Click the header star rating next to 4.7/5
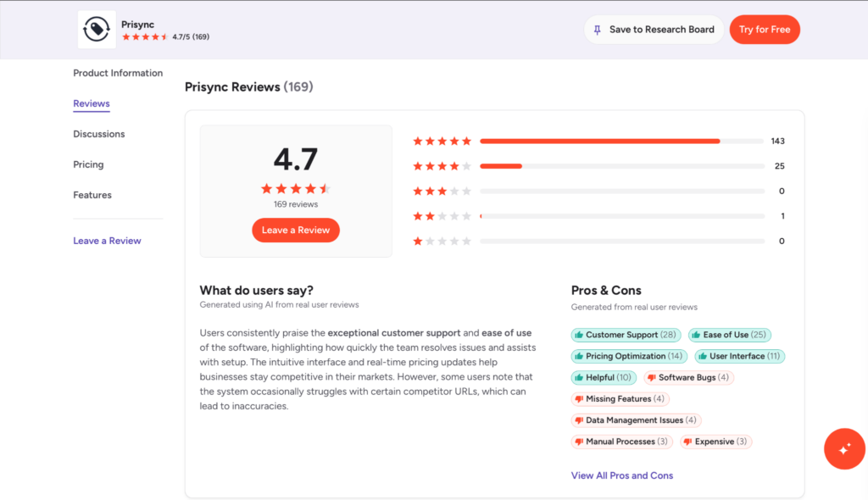This screenshot has height=500, width=868. [145, 37]
